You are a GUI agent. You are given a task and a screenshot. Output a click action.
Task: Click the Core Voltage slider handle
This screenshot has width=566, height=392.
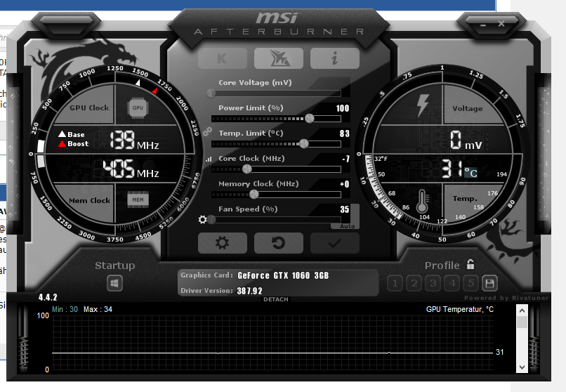point(211,93)
